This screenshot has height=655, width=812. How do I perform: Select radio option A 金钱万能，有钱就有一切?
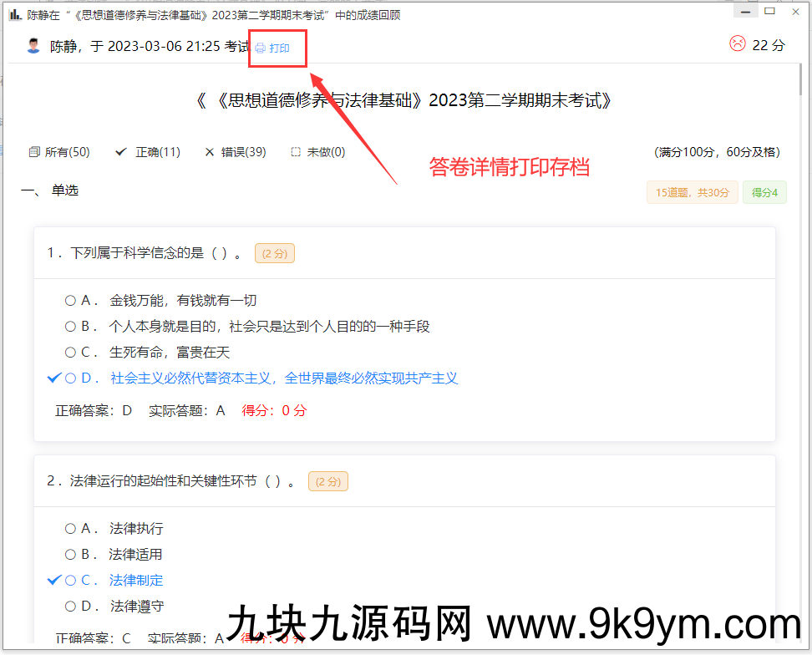[70, 300]
